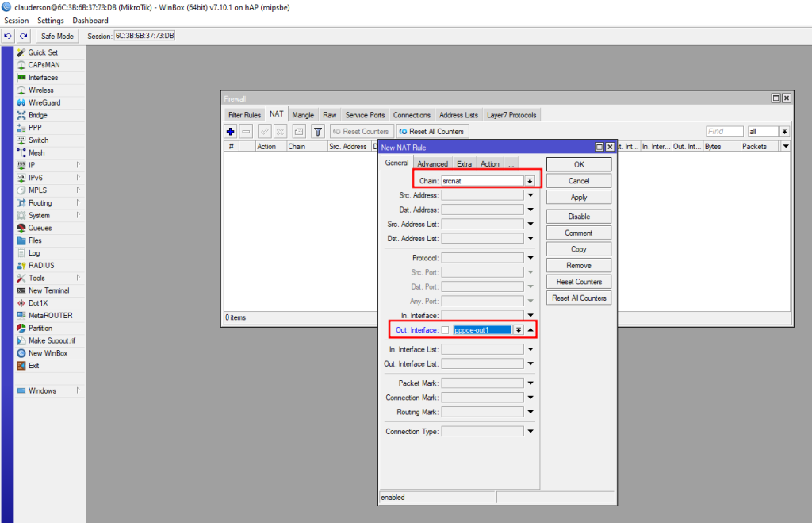
Task: Click the filter funnel icon in Firewall toolbar
Action: pyautogui.click(x=318, y=131)
